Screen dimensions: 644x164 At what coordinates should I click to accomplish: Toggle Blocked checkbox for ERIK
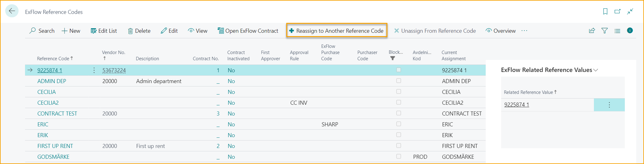pos(399,135)
